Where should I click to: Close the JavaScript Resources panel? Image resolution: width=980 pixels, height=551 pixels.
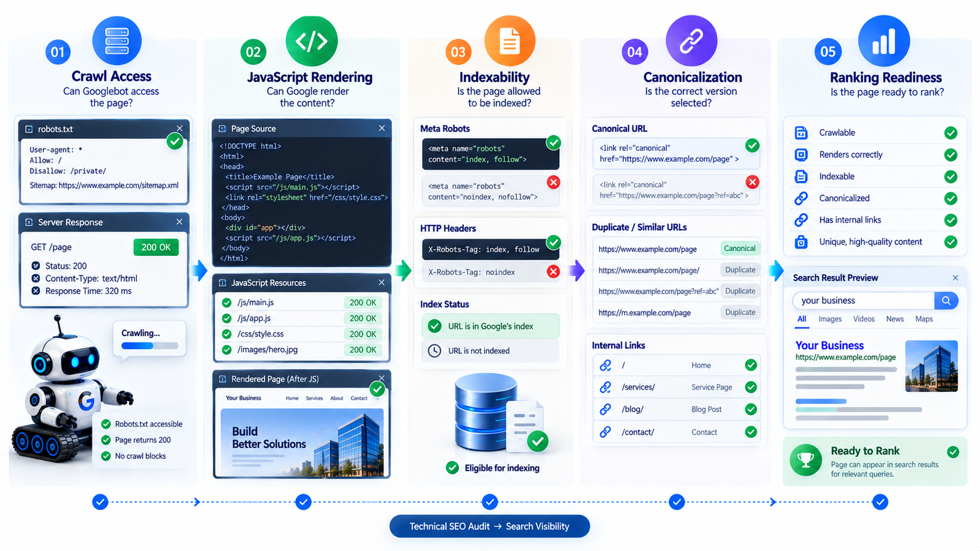click(382, 282)
